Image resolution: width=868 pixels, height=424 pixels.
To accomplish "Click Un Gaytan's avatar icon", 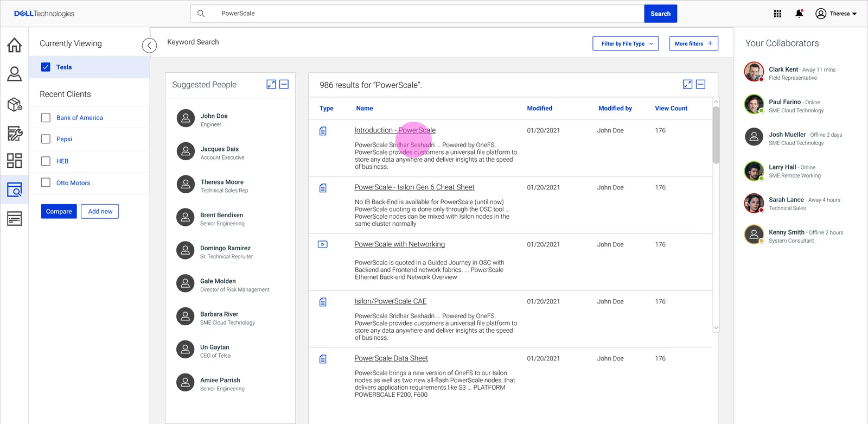I will [186, 349].
